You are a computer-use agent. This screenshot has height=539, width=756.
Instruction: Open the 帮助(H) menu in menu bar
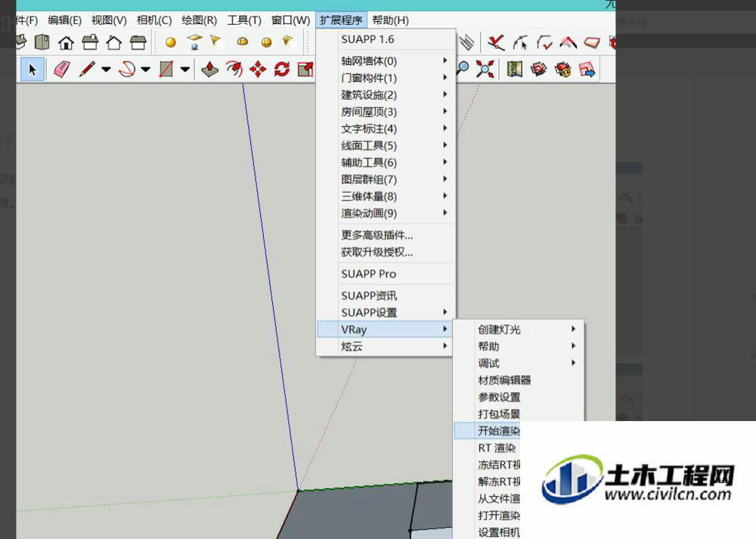[391, 20]
